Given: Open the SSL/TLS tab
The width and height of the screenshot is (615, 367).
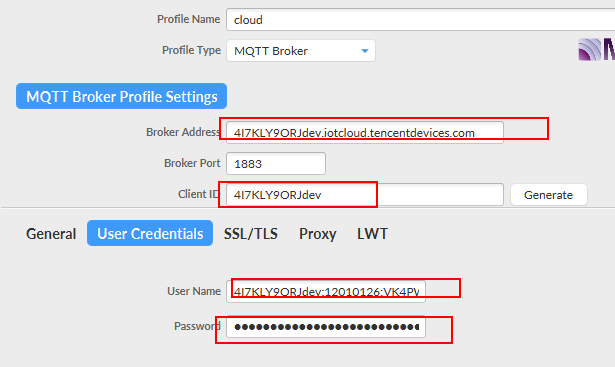Looking at the screenshot, I should click(x=251, y=234).
